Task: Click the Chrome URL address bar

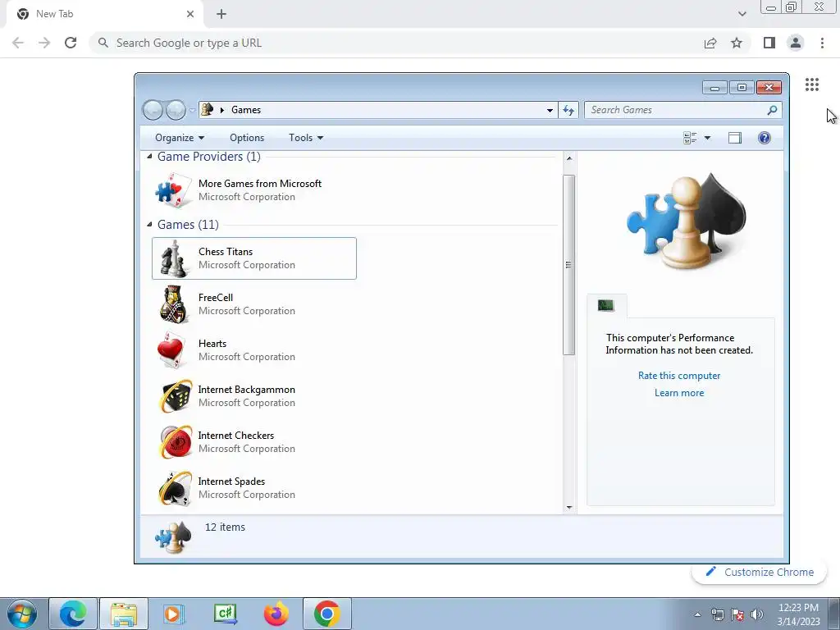Action: click(x=396, y=43)
